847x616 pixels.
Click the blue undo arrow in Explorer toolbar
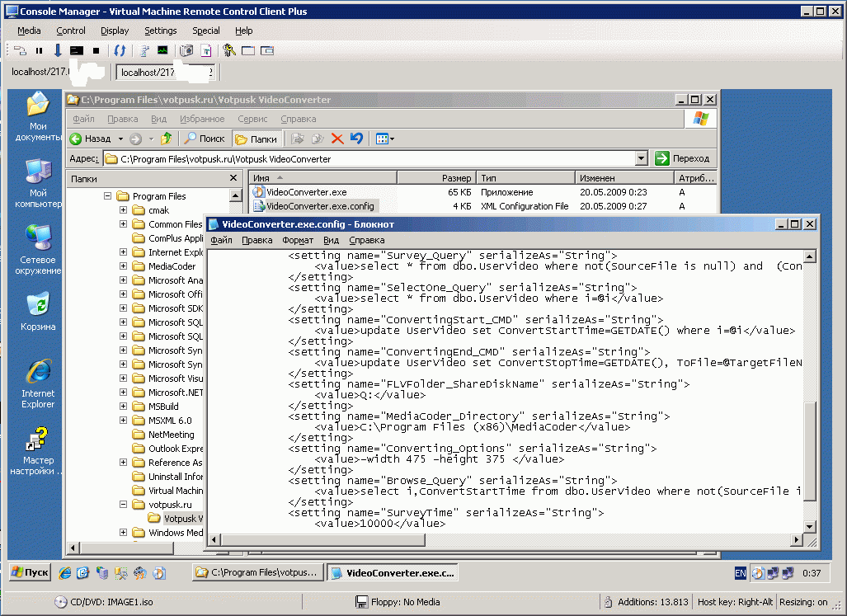click(x=356, y=139)
